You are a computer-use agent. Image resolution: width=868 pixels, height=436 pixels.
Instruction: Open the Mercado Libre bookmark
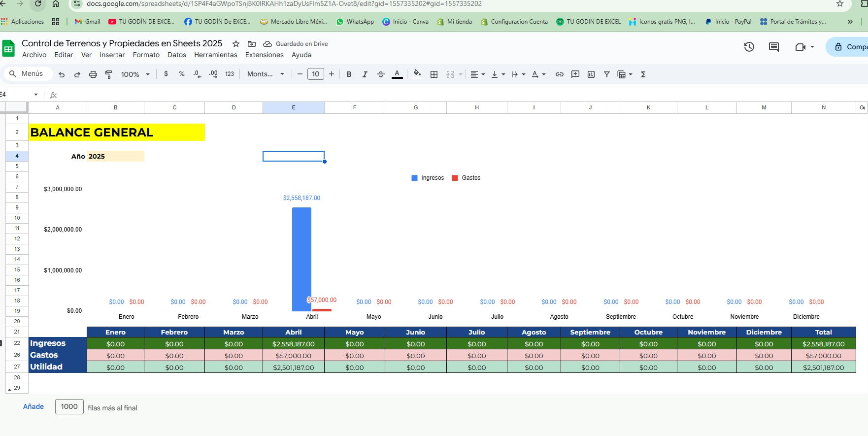coord(294,22)
